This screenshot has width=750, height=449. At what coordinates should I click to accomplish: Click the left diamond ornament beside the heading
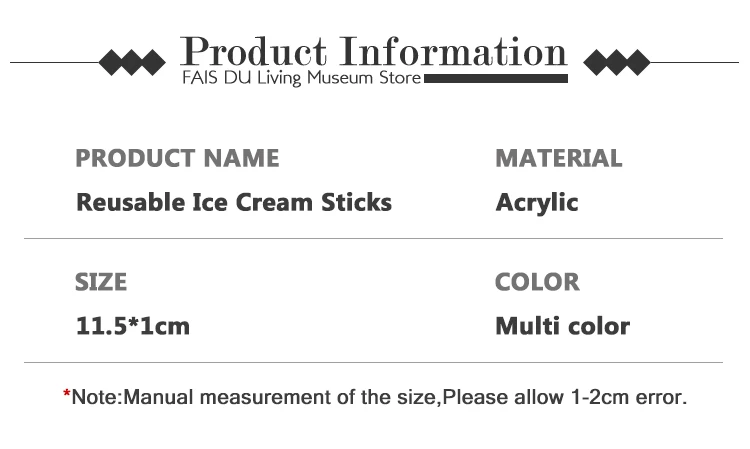click(132, 63)
